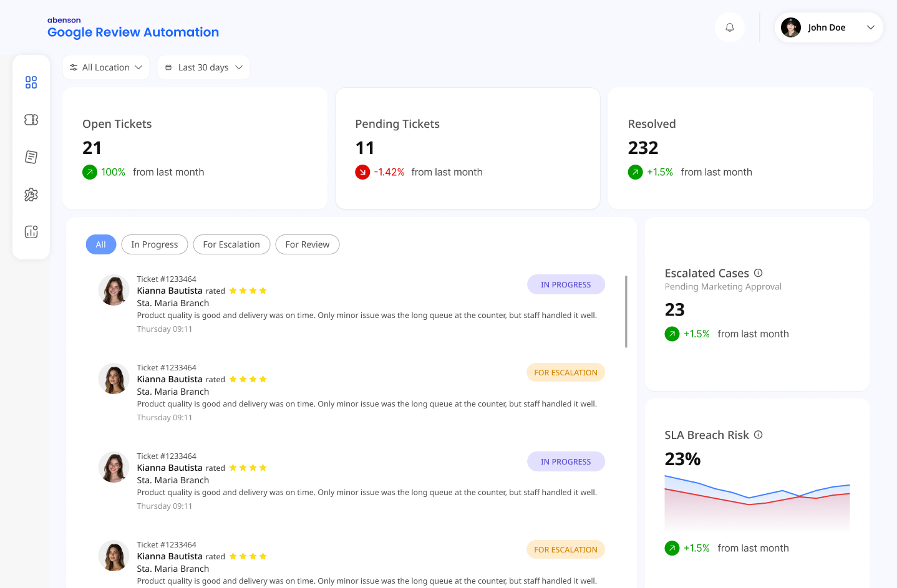Click the first ticket's review comment text

[367, 316]
